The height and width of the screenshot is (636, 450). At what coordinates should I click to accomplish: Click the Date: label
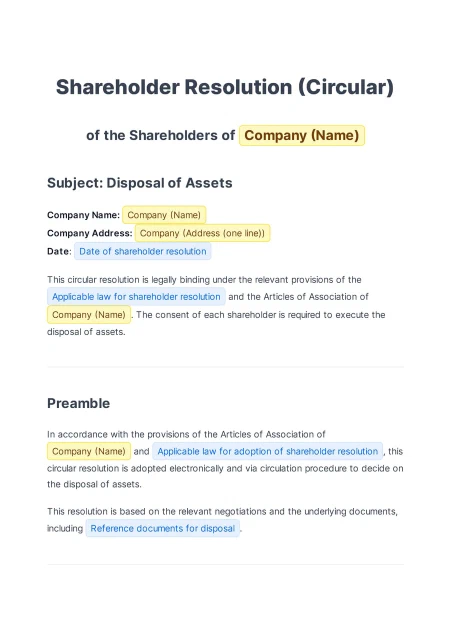pos(59,251)
